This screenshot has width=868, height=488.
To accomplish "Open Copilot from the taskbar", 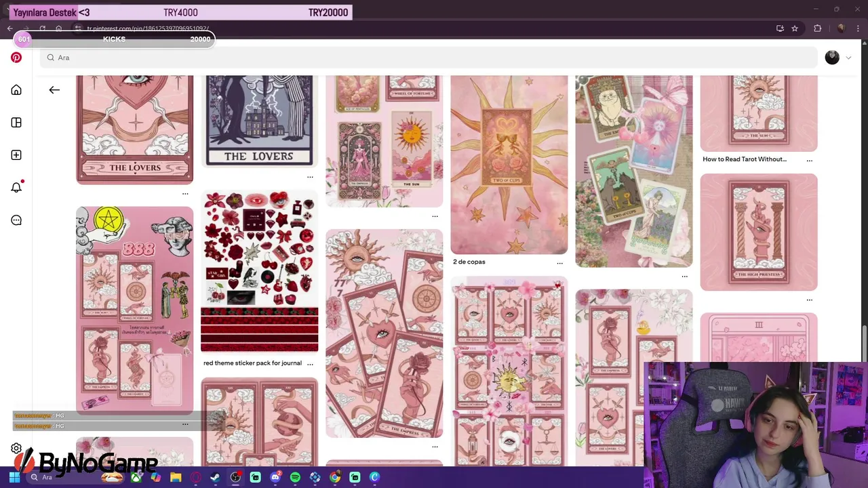I will tap(156, 477).
